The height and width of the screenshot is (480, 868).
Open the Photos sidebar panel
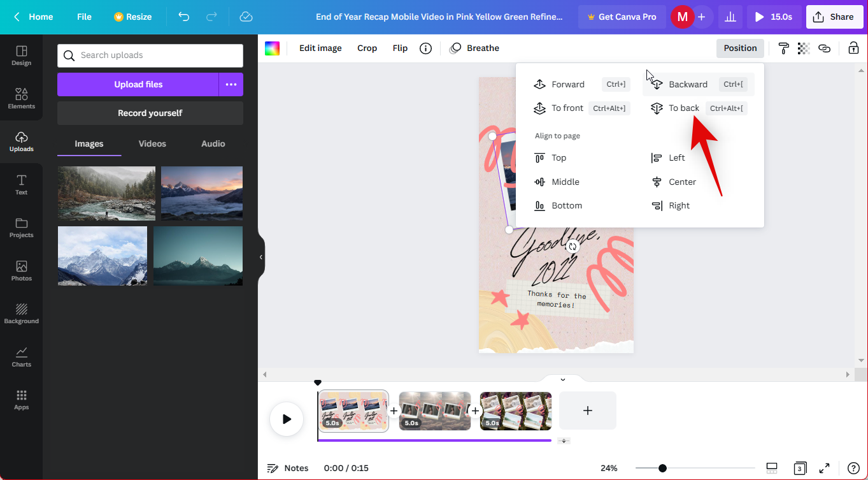21,270
